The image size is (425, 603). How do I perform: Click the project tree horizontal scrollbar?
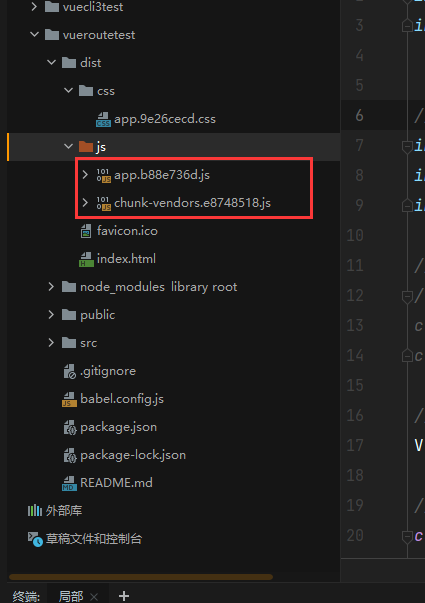tap(141, 577)
